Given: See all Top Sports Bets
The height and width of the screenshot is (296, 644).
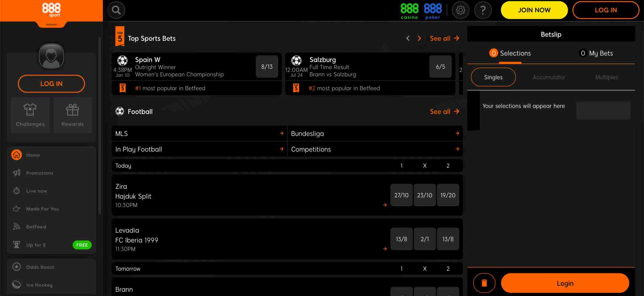Looking at the screenshot, I should (x=444, y=38).
